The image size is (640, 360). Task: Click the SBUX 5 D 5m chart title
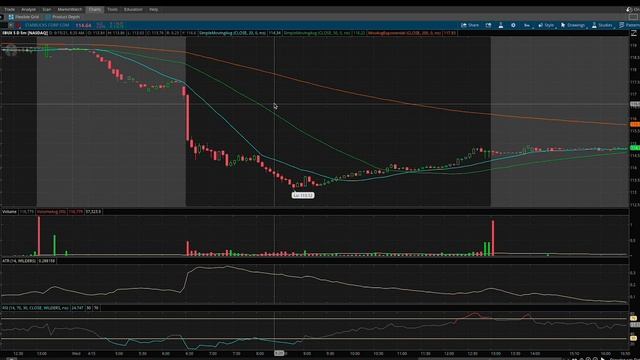tap(25, 33)
